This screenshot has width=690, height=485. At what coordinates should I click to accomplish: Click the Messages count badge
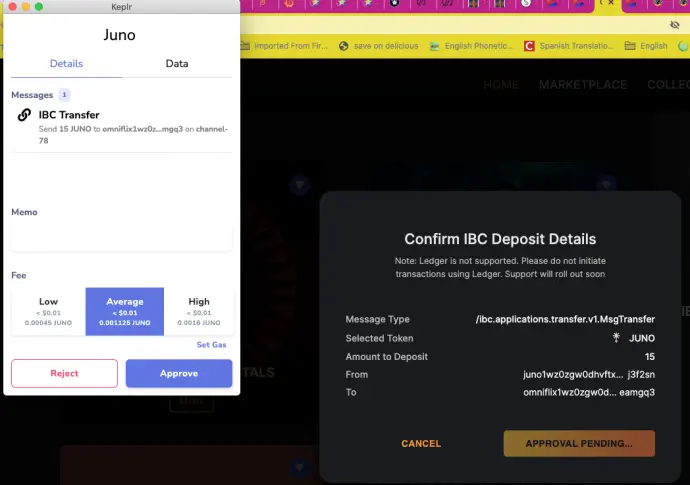pyautogui.click(x=64, y=95)
